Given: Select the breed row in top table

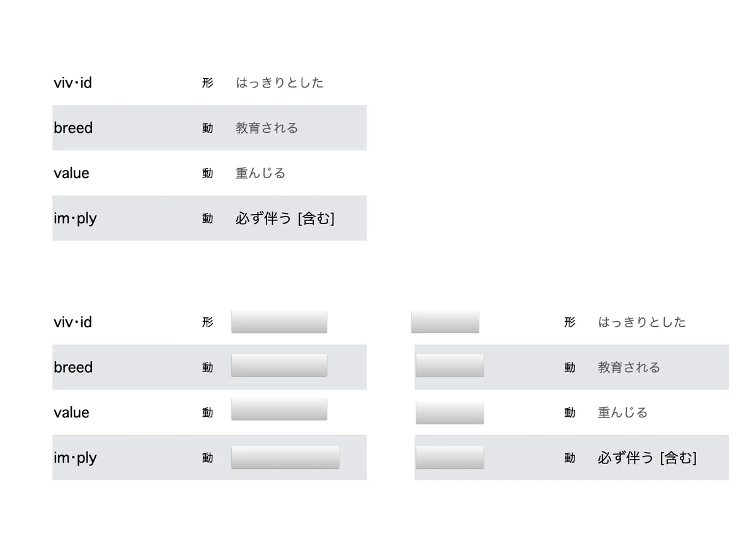Looking at the screenshot, I should coord(209,128).
